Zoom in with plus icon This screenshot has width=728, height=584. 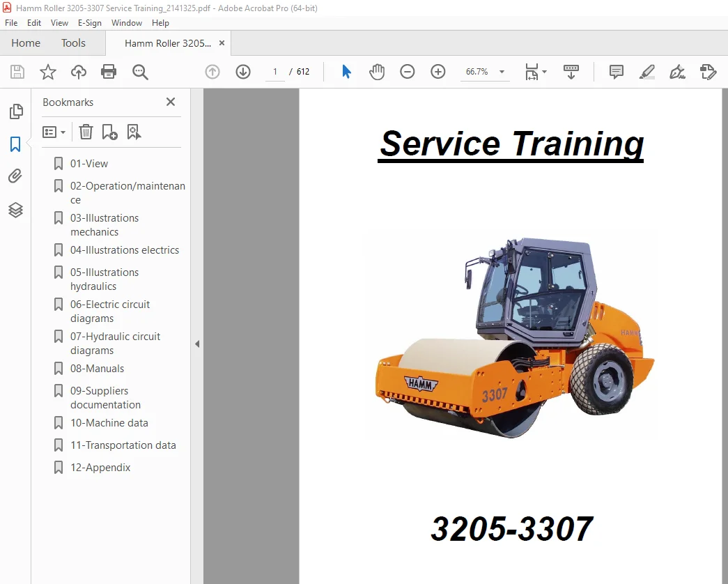(x=437, y=72)
